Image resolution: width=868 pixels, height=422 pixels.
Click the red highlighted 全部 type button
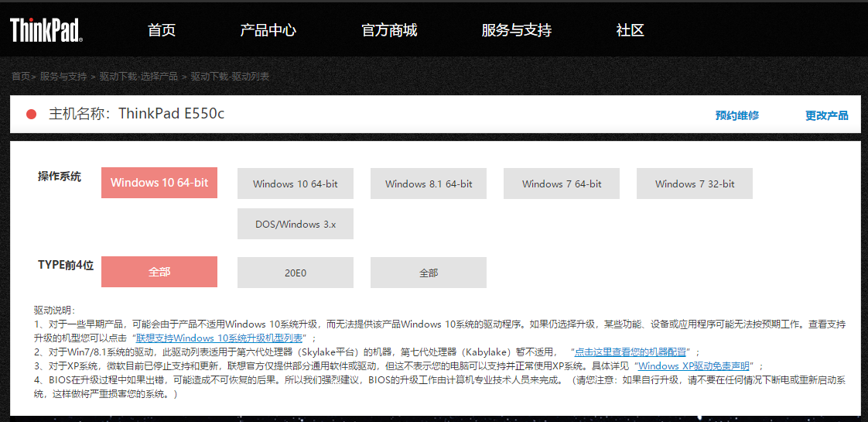159,271
